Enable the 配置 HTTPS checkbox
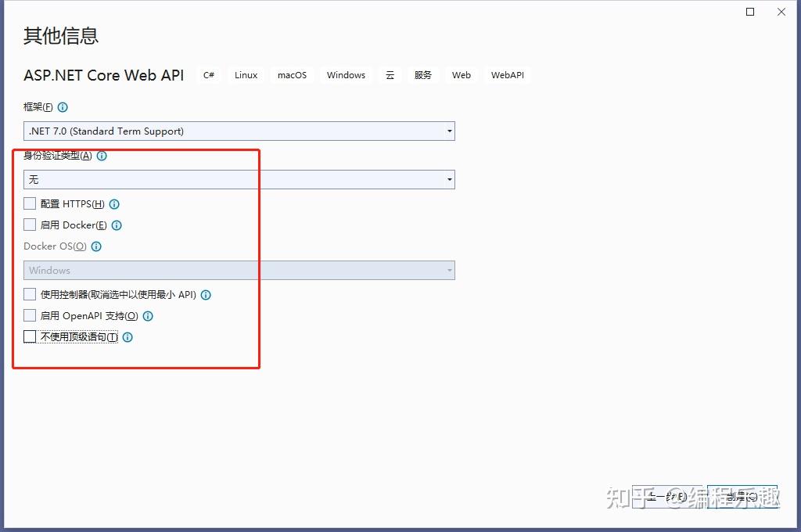 [x=29, y=203]
